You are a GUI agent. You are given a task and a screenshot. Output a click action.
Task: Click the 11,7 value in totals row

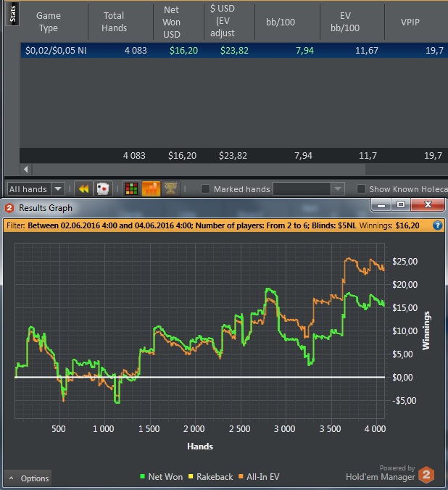pyautogui.click(x=368, y=155)
